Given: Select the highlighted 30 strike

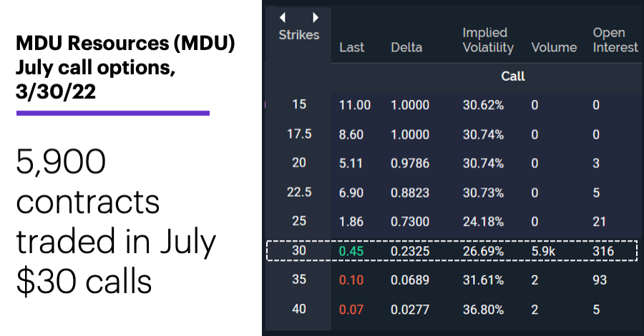Looking at the screenshot, I should click(x=299, y=250).
